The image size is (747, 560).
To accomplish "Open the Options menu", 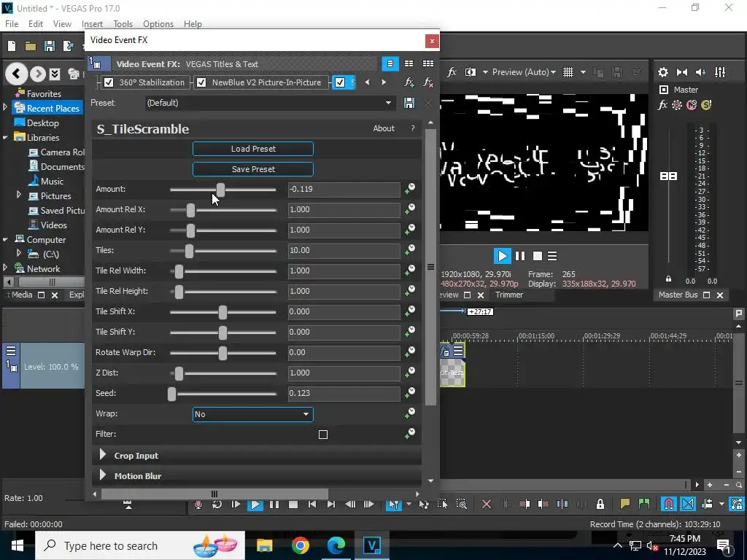I will click(x=158, y=24).
